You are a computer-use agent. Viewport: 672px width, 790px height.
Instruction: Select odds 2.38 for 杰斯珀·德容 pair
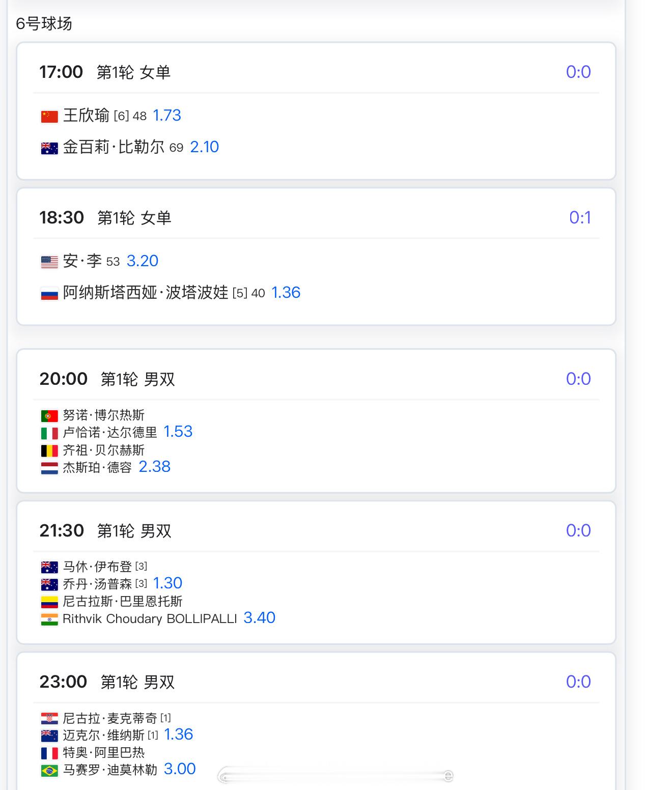pos(155,467)
